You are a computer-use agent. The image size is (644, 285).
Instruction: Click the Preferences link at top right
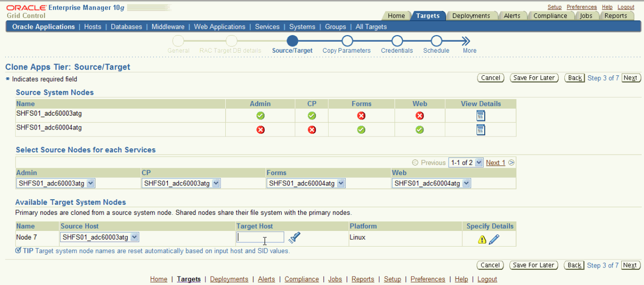pos(581,7)
